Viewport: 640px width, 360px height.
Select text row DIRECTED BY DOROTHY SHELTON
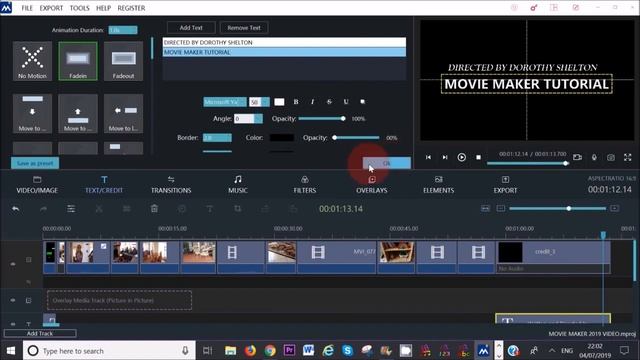pos(284,42)
